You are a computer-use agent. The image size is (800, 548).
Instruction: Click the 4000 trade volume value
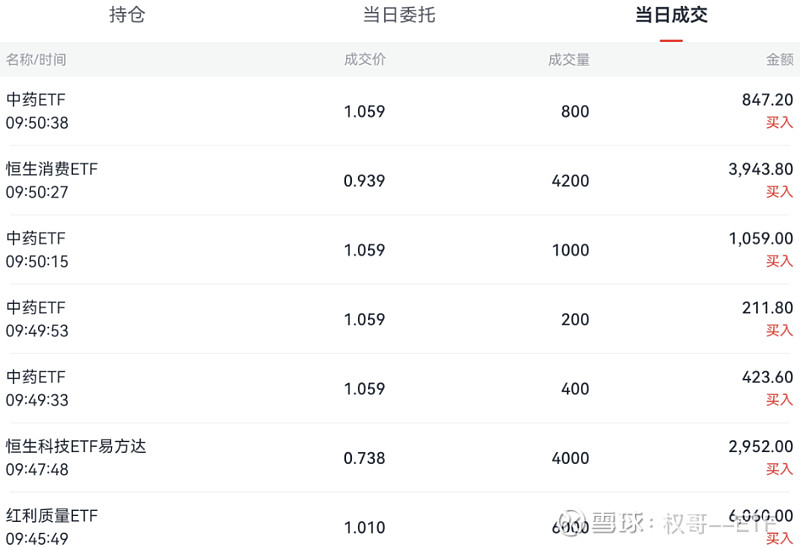[x=570, y=458]
